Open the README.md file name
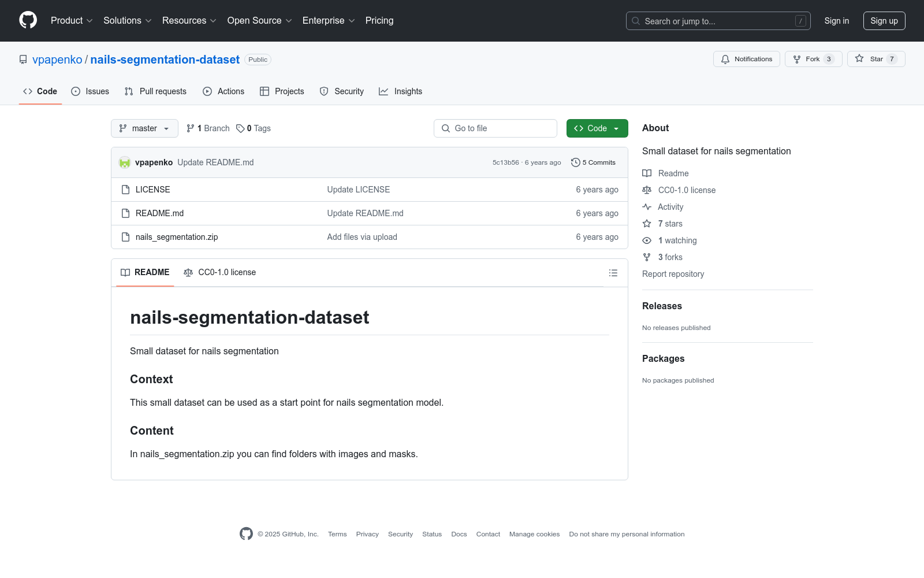This screenshot has height=578, width=924. point(160,213)
